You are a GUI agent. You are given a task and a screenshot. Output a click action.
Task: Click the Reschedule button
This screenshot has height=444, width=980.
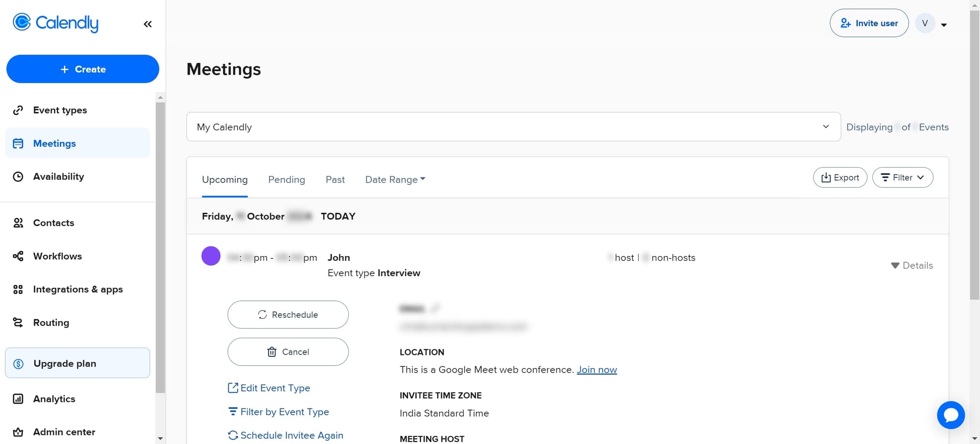tap(288, 315)
